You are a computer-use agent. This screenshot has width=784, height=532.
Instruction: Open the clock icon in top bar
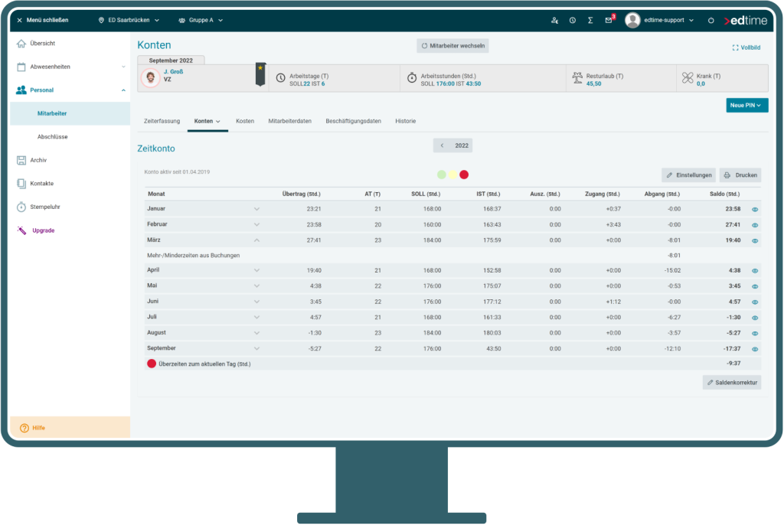click(x=573, y=20)
